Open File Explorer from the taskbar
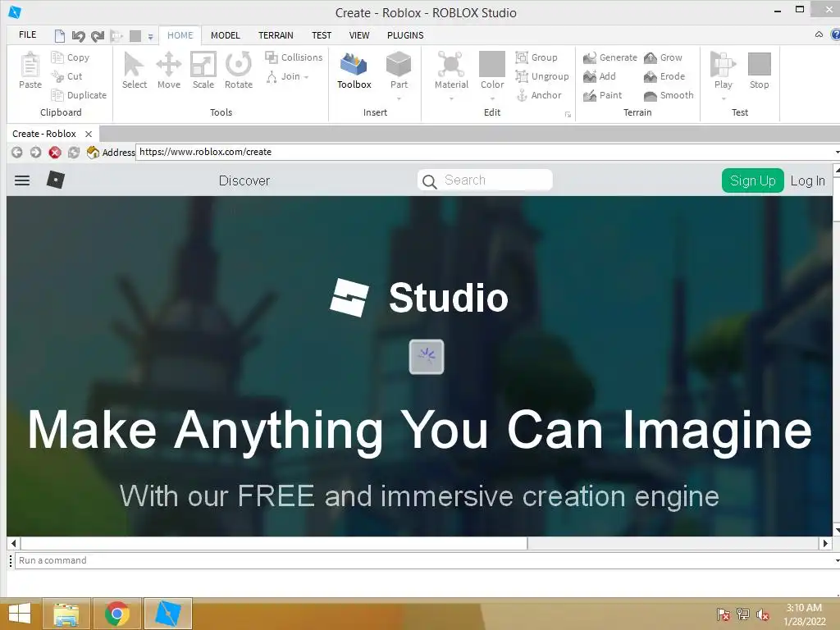840x630 pixels. tap(66, 614)
